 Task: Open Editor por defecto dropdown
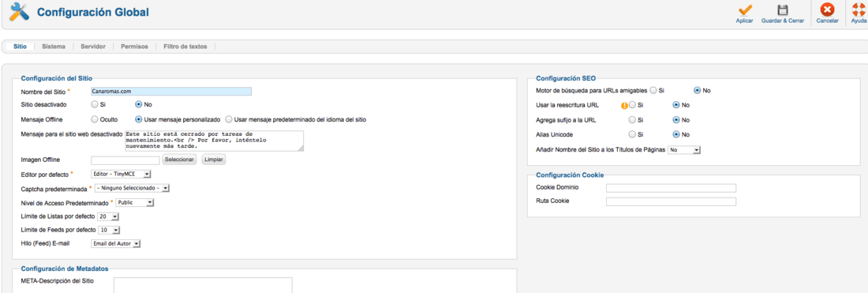(122, 175)
